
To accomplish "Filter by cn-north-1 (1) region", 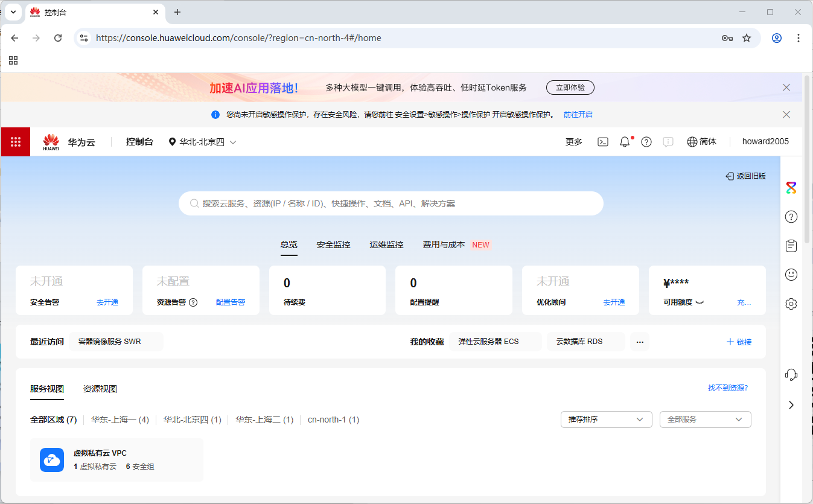I will [334, 419].
